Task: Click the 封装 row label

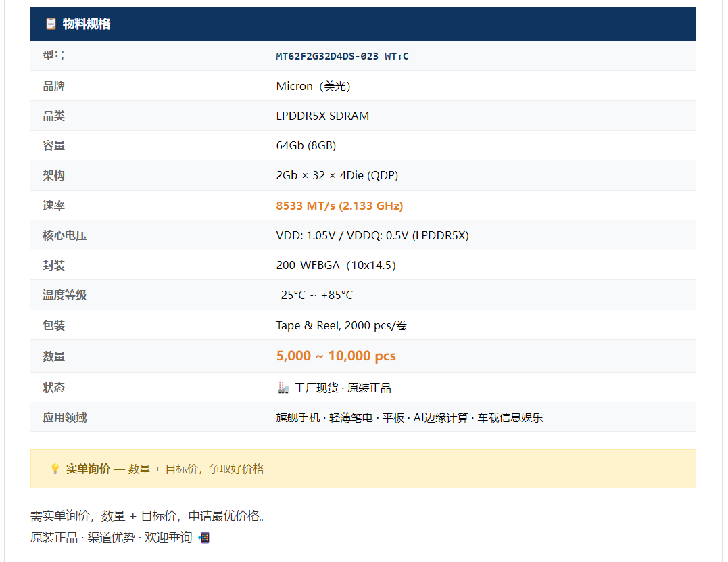Action: [54, 265]
